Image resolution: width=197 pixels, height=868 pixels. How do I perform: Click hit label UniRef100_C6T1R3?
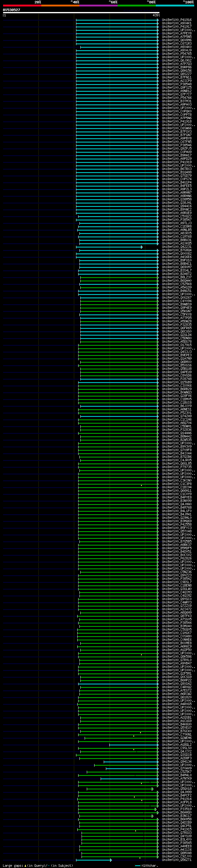[x=176, y=43]
